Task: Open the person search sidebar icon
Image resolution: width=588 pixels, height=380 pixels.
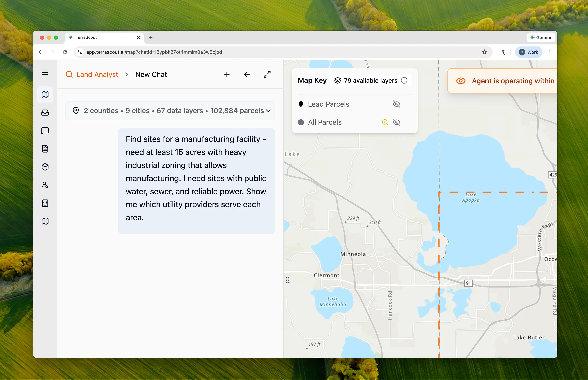Action: [x=45, y=185]
